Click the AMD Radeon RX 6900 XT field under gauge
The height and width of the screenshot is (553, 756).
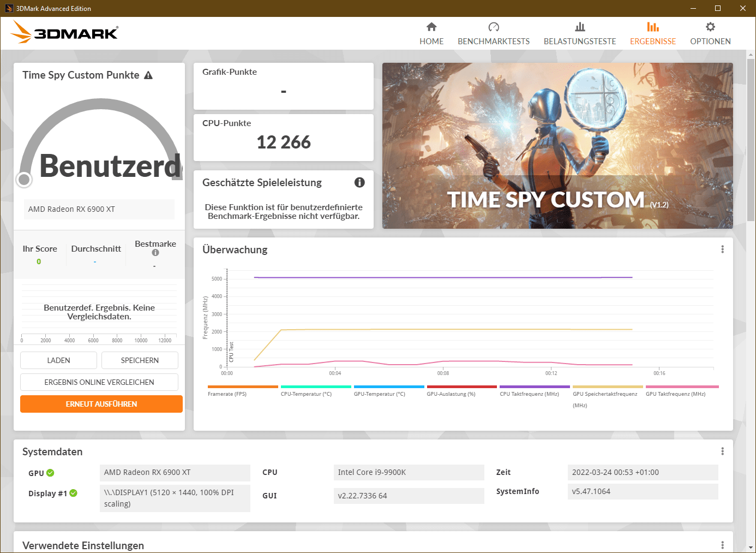99,209
